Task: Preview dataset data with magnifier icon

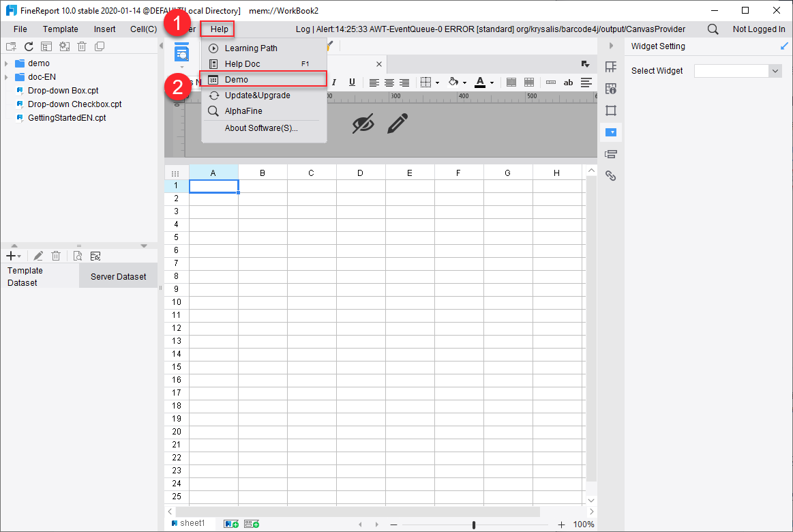Action: (x=77, y=255)
